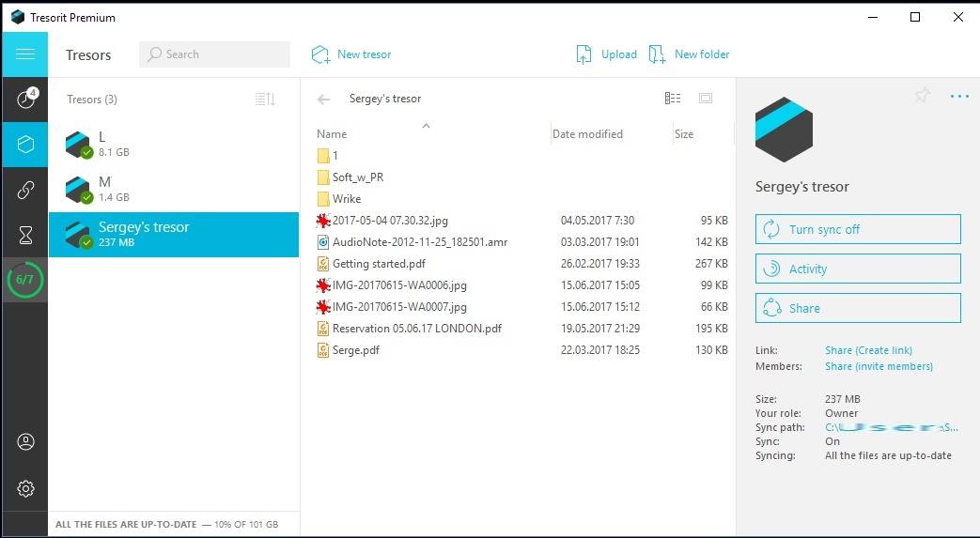Open the Sync path link
980x538 pixels.
892,427
